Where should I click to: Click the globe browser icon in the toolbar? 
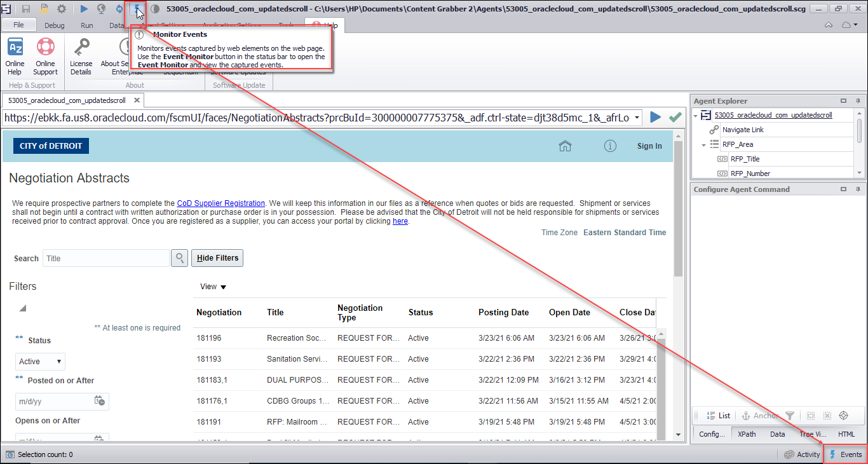click(x=102, y=8)
